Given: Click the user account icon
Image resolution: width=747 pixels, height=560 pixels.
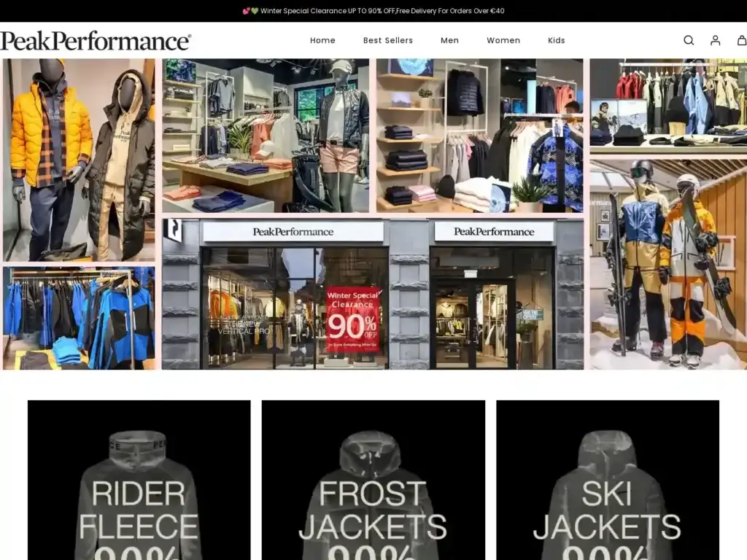Looking at the screenshot, I should pos(715,40).
